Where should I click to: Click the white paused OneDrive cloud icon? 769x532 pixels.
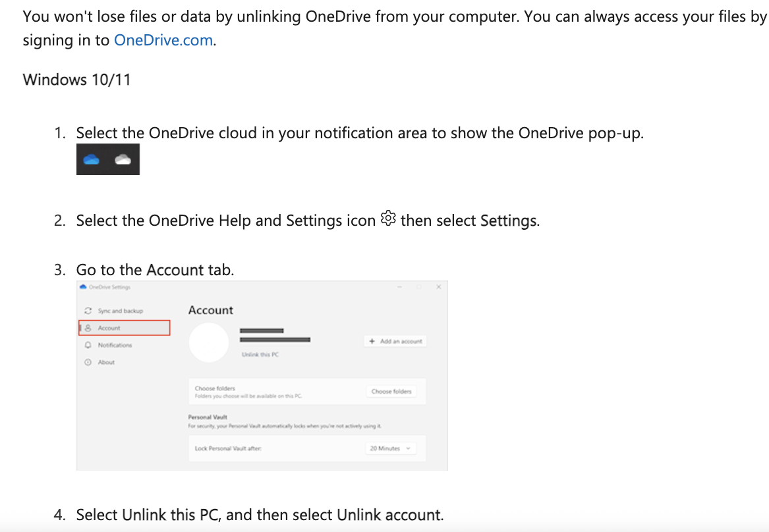[x=123, y=159]
